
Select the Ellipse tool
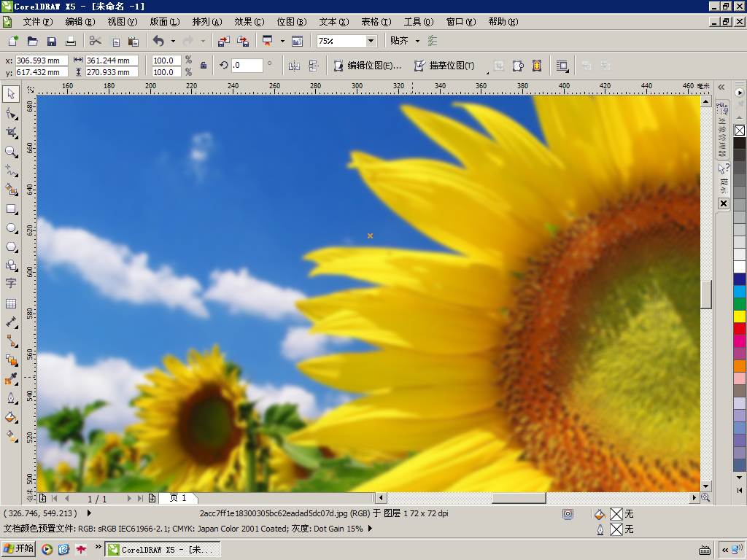[x=11, y=228]
